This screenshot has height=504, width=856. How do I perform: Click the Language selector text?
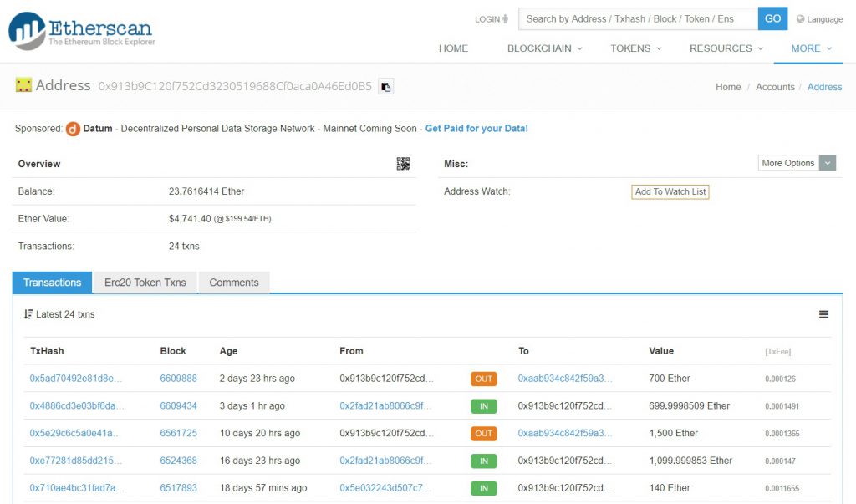point(824,19)
